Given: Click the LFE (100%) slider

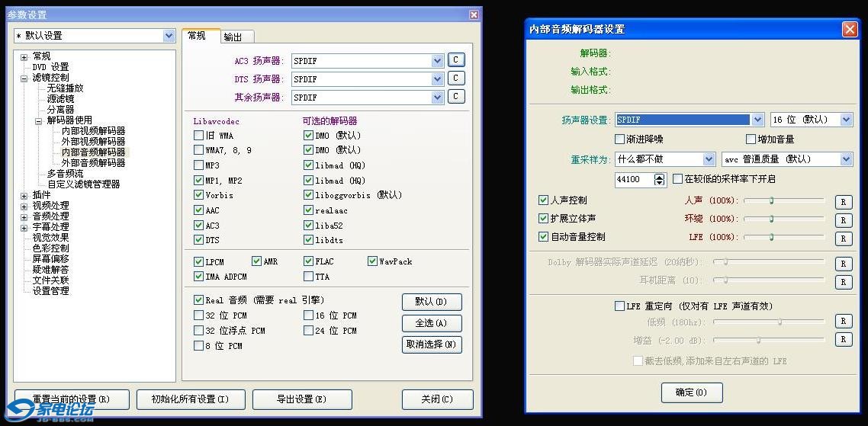Looking at the screenshot, I should tap(784, 237).
